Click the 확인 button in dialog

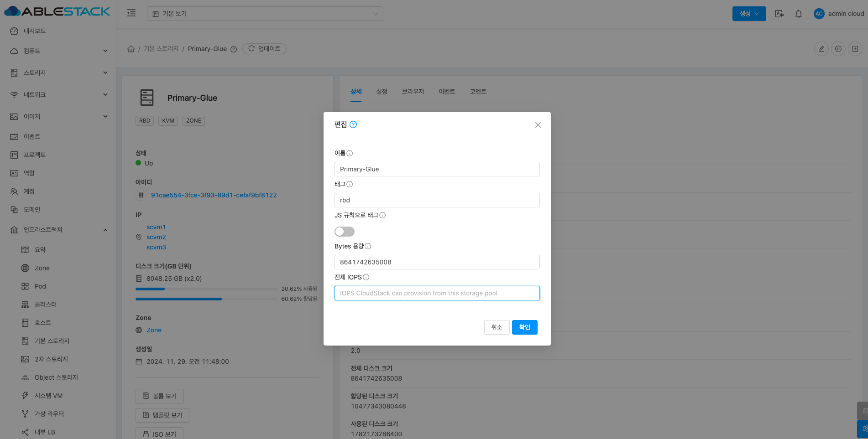click(x=524, y=327)
